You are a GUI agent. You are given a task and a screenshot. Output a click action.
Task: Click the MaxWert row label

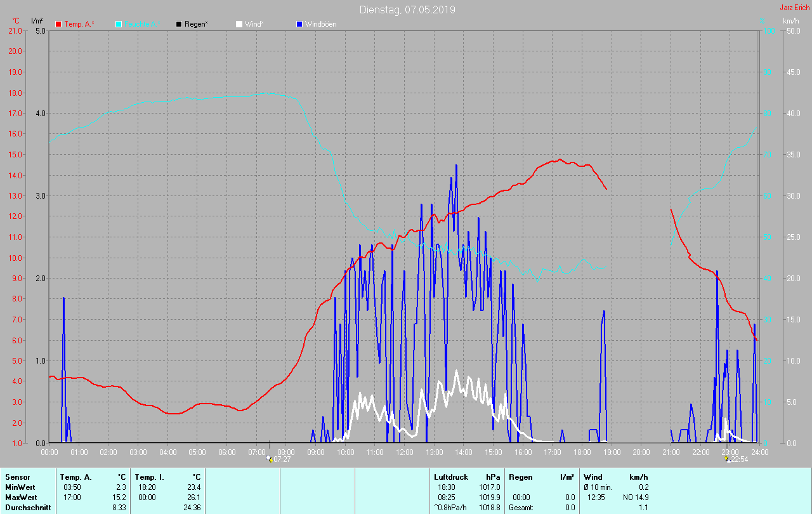[x=21, y=497]
